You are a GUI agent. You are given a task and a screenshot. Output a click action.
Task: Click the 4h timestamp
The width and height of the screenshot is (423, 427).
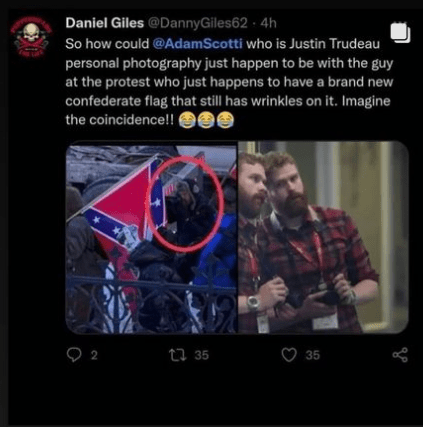pyautogui.click(x=269, y=23)
